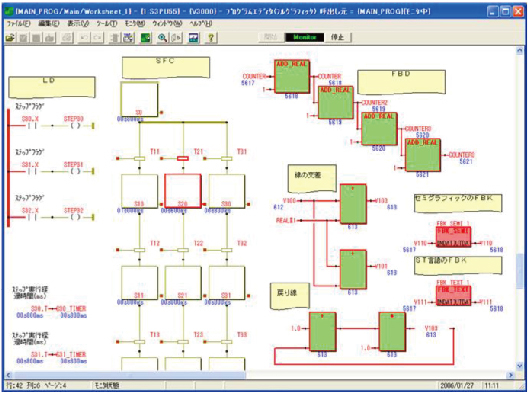Screen dimensions: 528x394
Task: Select SFC step S11
Action: [x=139, y=283]
